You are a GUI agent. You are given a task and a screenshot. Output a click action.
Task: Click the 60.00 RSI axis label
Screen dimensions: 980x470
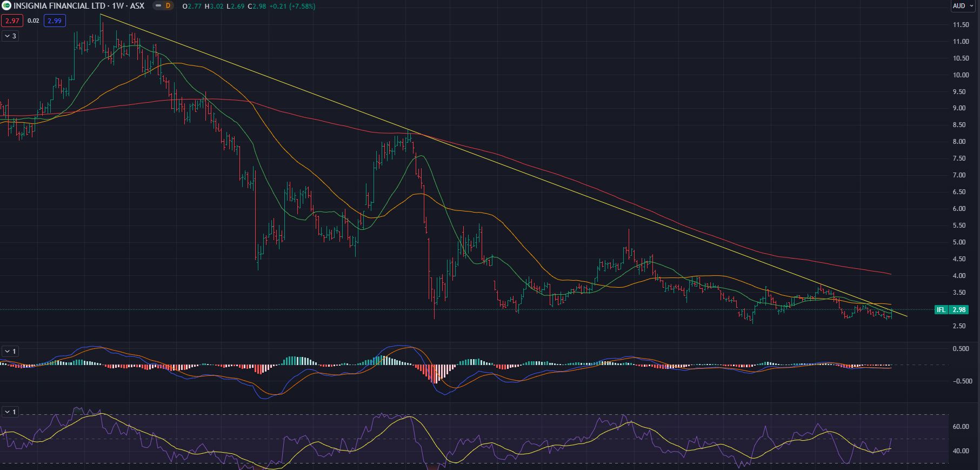(961, 427)
